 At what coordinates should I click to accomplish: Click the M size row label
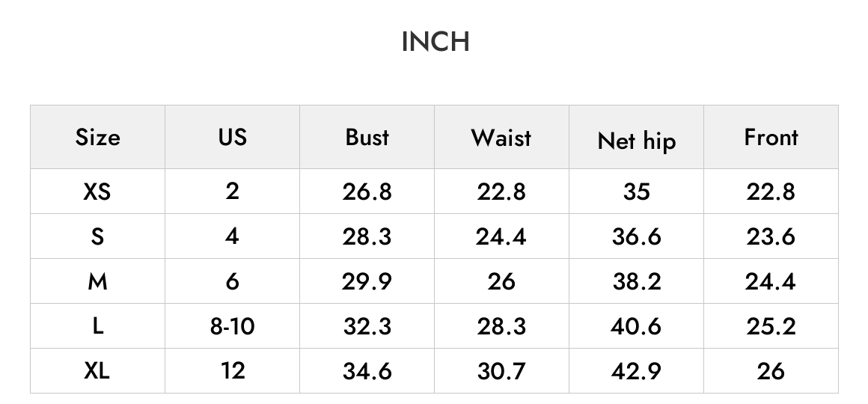tap(97, 281)
